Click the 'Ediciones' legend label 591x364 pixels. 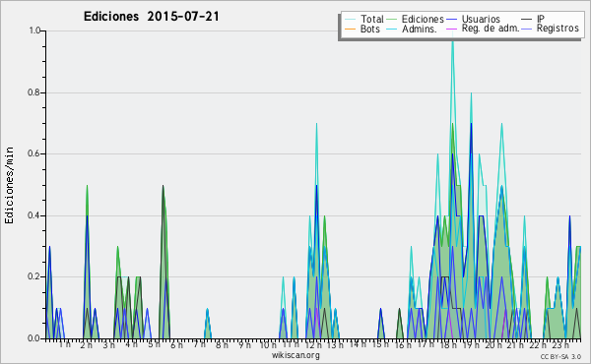(423, 19)
